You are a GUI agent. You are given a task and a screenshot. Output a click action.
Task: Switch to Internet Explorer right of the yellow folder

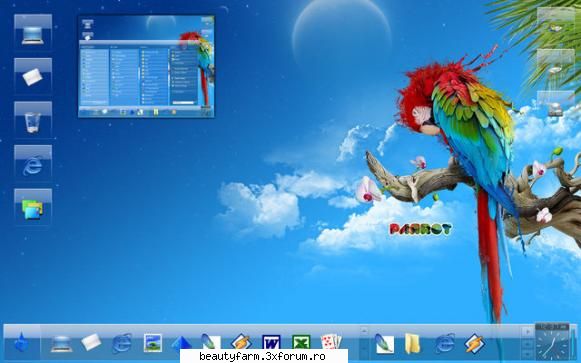click(x=445, y=343)
